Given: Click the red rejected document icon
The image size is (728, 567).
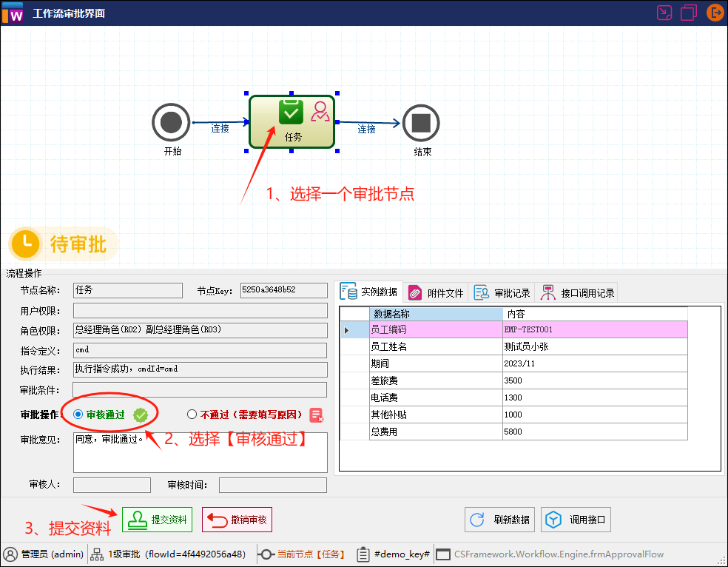Looking at the screenshot, I should pyautogui.click(x=316, y=415).
